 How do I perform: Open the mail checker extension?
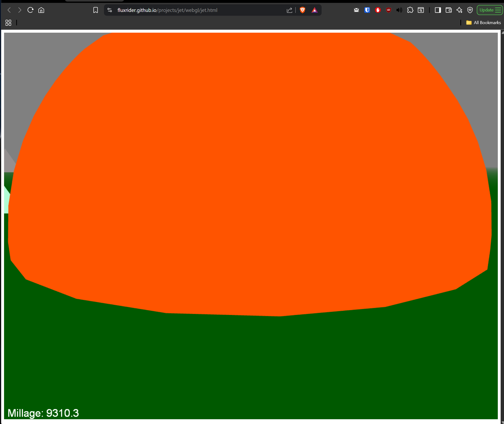pos(356,10)
